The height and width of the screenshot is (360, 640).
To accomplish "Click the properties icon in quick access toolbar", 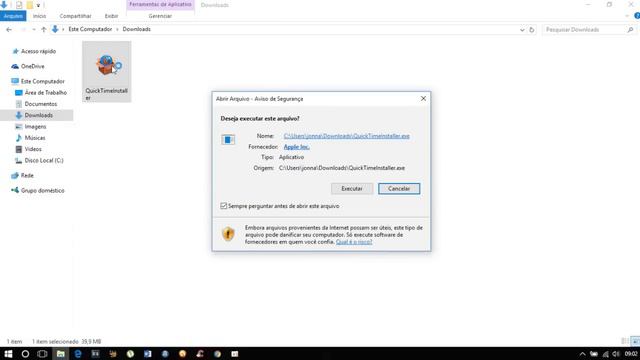I will (x=19, y=5).
